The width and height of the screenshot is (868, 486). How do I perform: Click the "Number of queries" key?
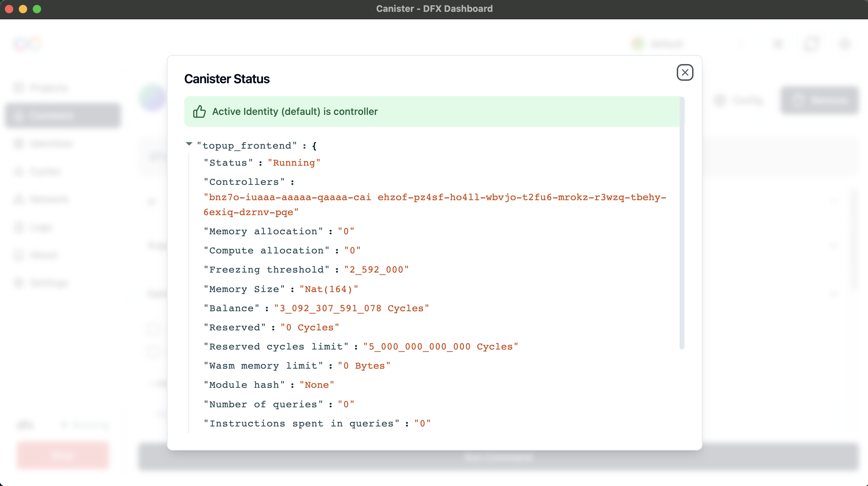263,405
